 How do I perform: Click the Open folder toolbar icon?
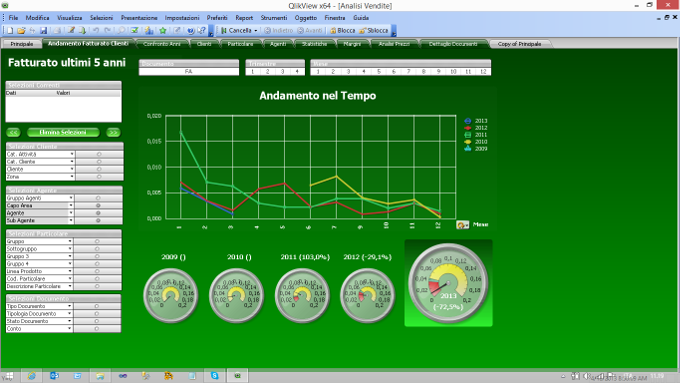21,30
